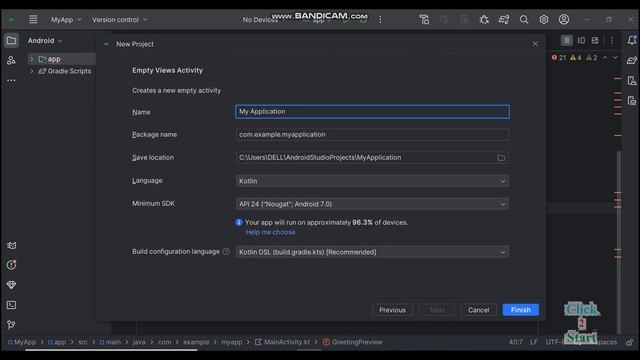Open the No Devices selector
This screenshot has width=640, height=360.
click(x=260, y=20)
